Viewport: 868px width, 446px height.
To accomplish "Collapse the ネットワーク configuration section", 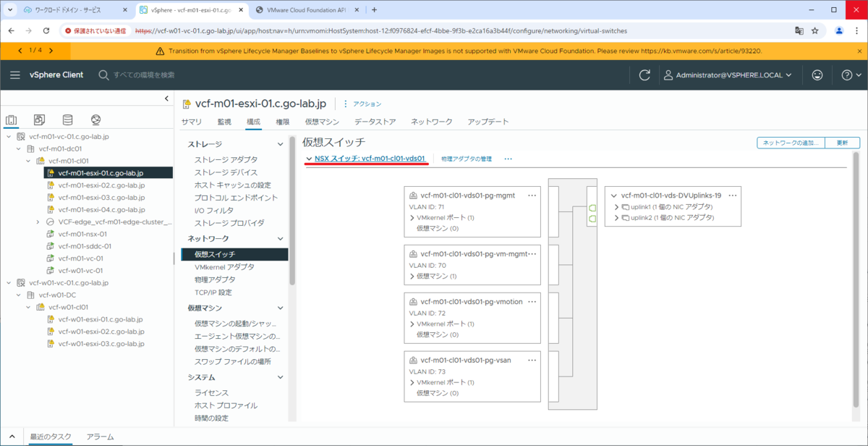I will coord(281,238).
